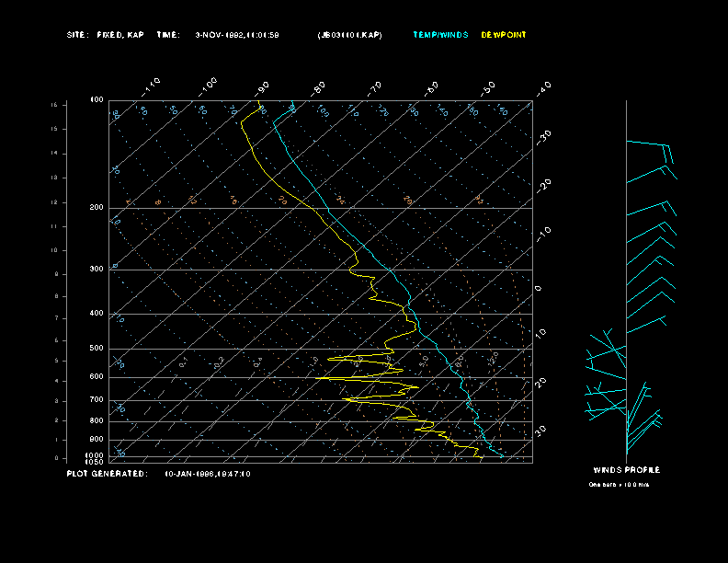Click the '900' pressure level label
Image resolution: width=728 pixels, height=563 pixels.
(x=97, y=440)
